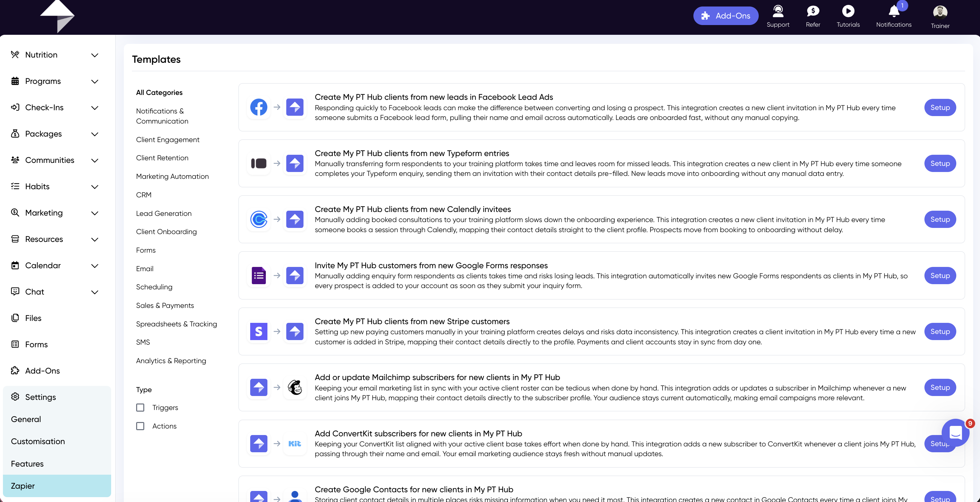Open Customisation settings submenu item
The image size is (980, 502).
pyautogui.click(x=57, y=441)
